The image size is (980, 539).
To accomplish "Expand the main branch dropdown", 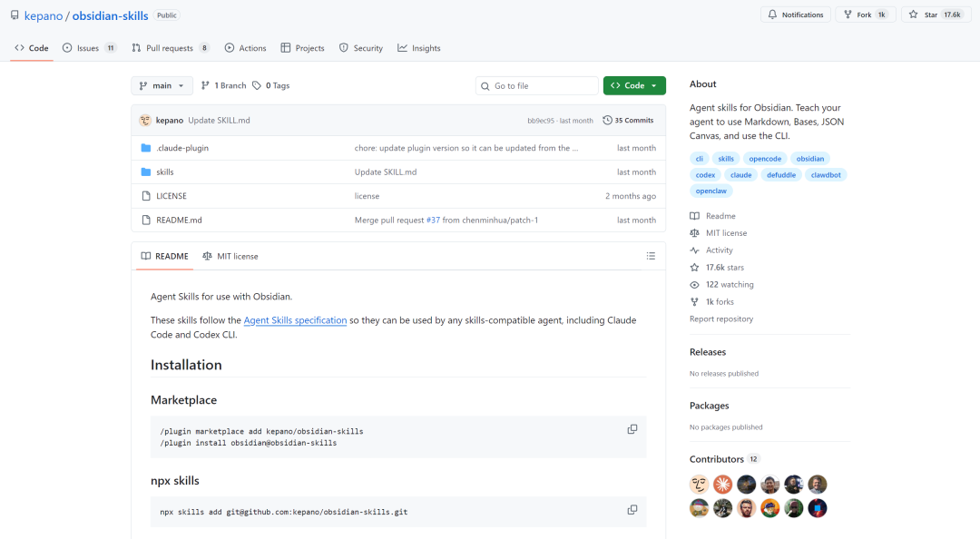I will click(162, 85).
